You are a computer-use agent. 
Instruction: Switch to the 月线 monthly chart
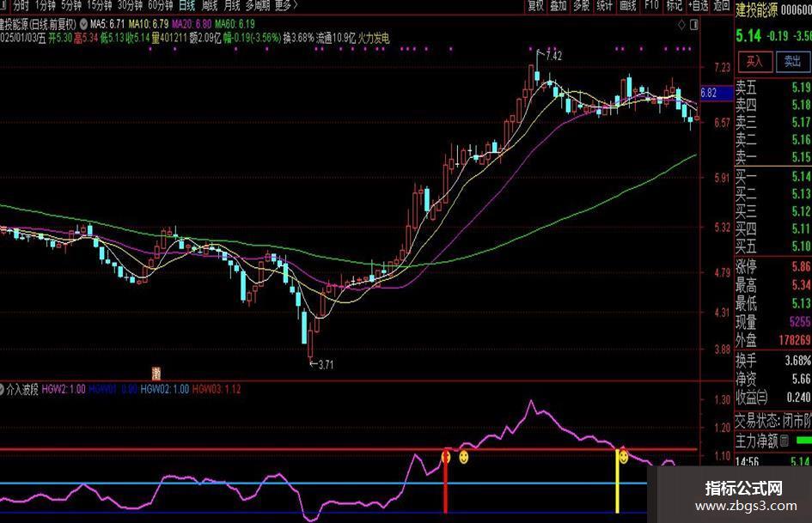click(x=231, y=6)
